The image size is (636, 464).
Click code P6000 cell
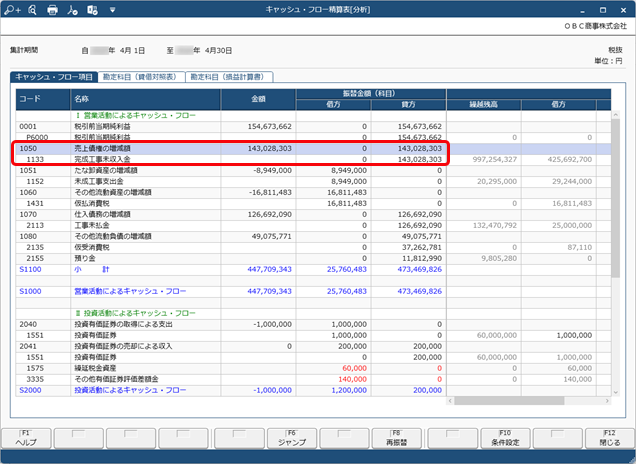click(x=43, y=137)
